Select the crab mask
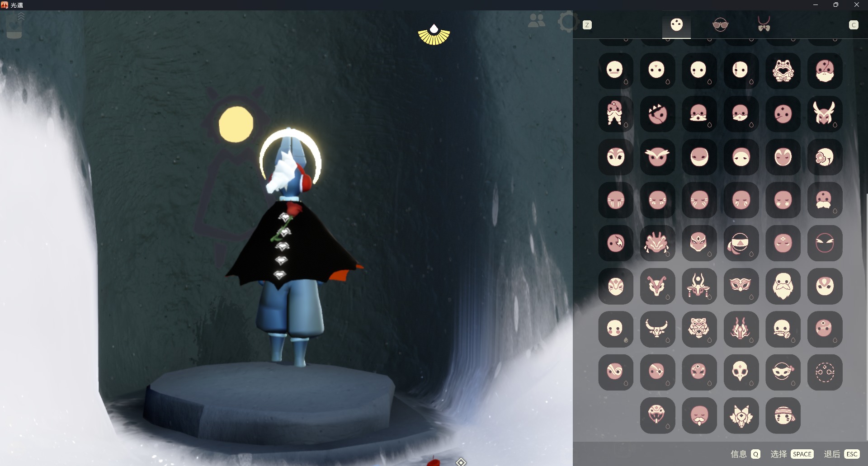 (x=657, y=243)
